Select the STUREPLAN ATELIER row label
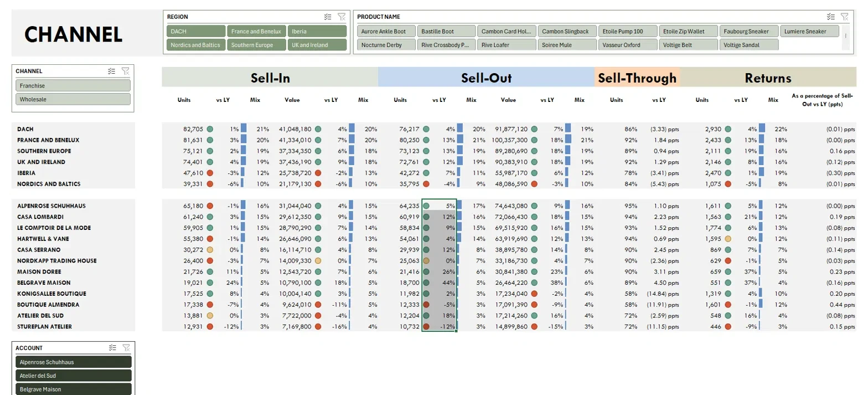Image resolution: width=868 pixels, height=395 pixels. (x=45, y=326)
